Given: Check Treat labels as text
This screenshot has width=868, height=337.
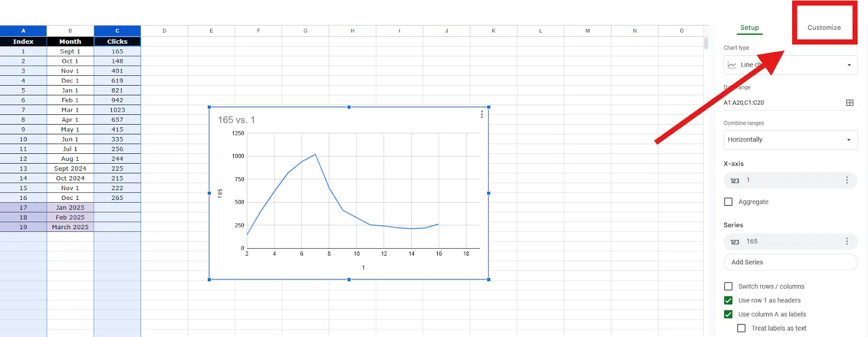Looking at the screenshot, I should point(741,328).
